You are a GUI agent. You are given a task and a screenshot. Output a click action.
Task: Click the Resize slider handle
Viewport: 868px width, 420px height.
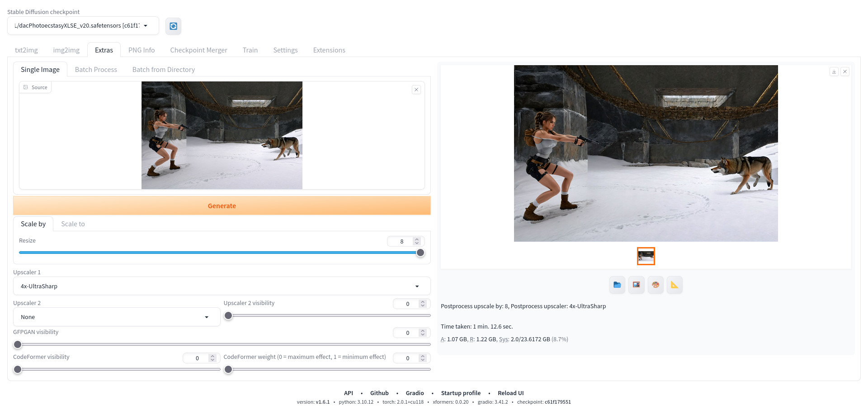(420, 253)
